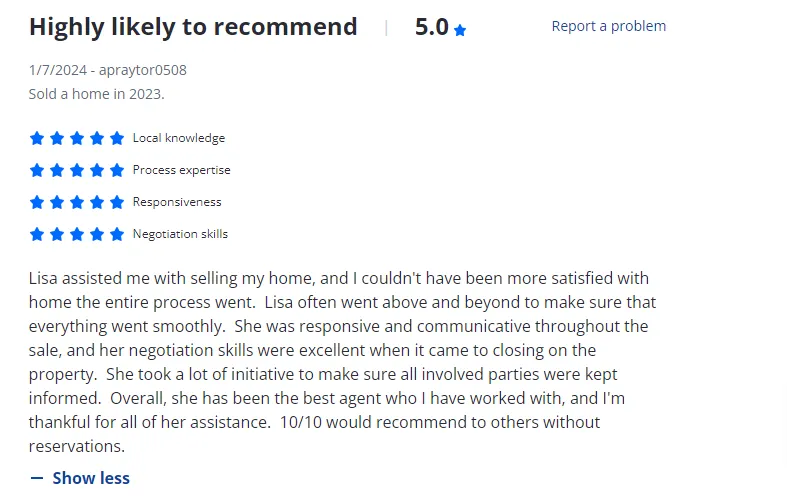The width and height of the screenshot is (787, 498).
Task: Click the 5.0 rating score
Action: click(431, 27)
